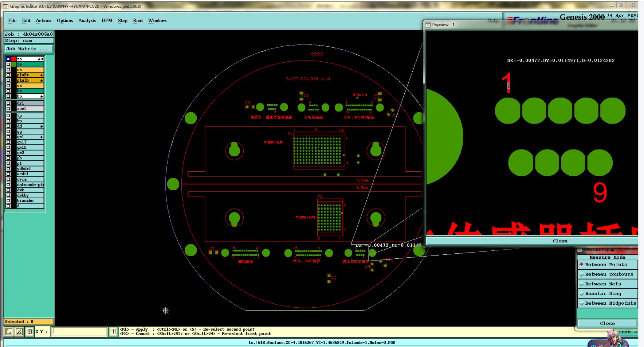The height and width of the screenshot is (347, 644).
Task: Click the green color swatch of 'ts' layer
Action: pyautogui.click(x=13, y=64)
